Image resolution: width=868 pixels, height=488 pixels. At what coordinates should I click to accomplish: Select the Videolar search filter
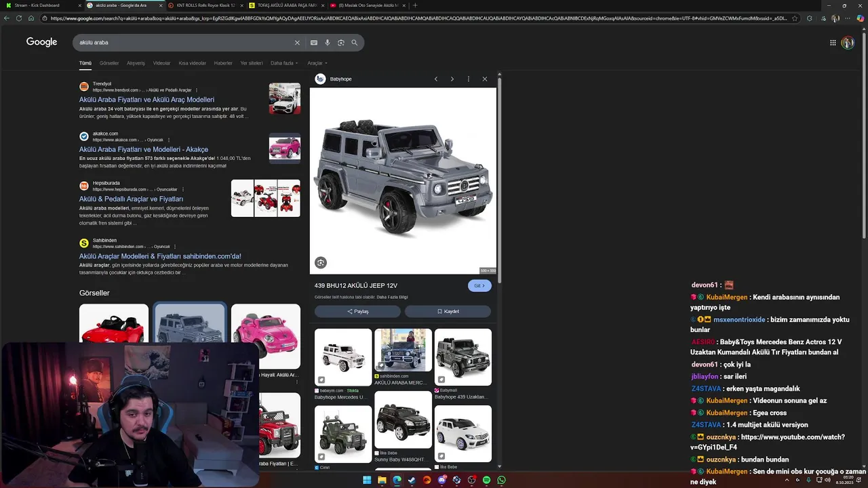pyautogui.click(x=161, y=63)
